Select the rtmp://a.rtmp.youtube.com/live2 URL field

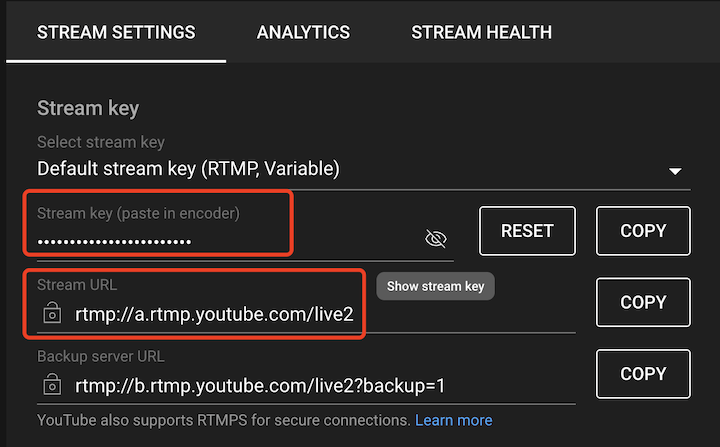click(214, 314)
